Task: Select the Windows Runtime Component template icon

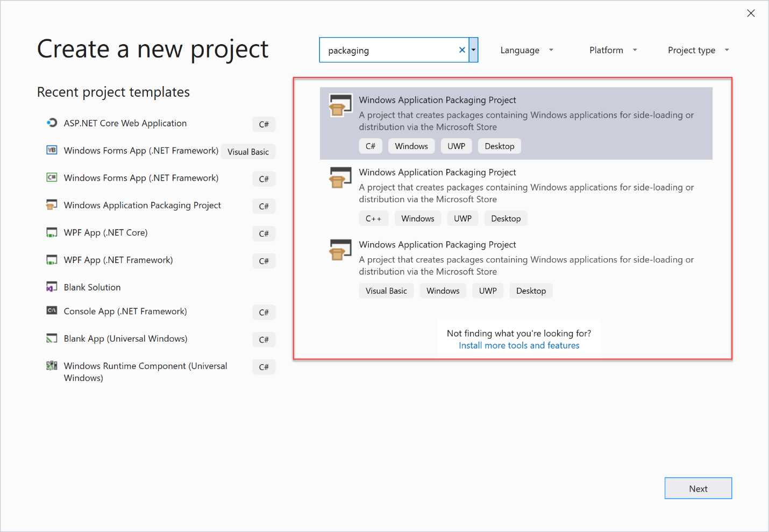Action: [x=51, y=365]
